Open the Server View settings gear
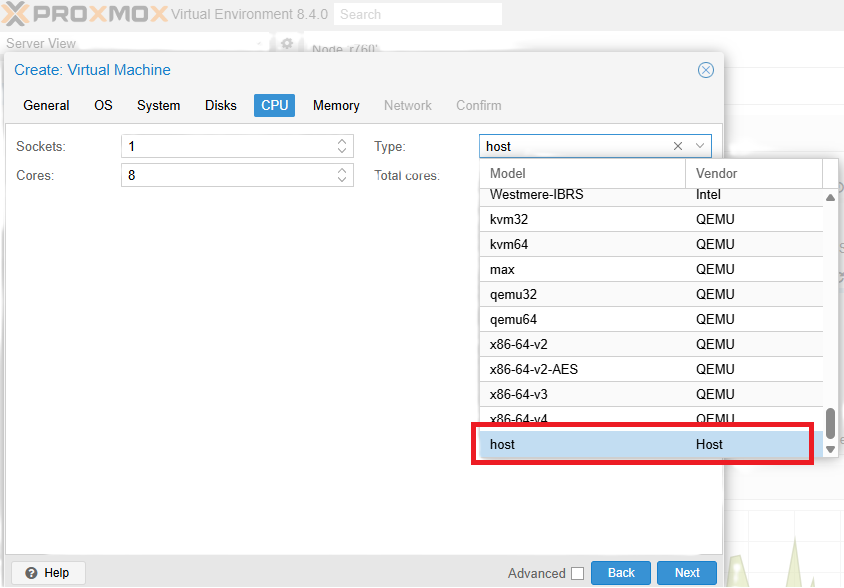Image resolution: width=844 pixels, height=588 pixels. click(287, 44)
